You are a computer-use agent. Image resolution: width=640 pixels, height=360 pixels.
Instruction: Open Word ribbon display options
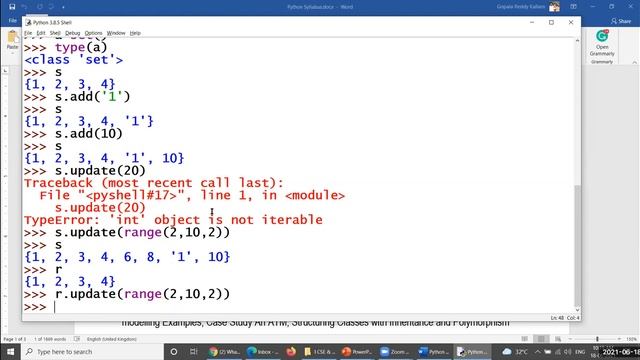pos(573,7)
